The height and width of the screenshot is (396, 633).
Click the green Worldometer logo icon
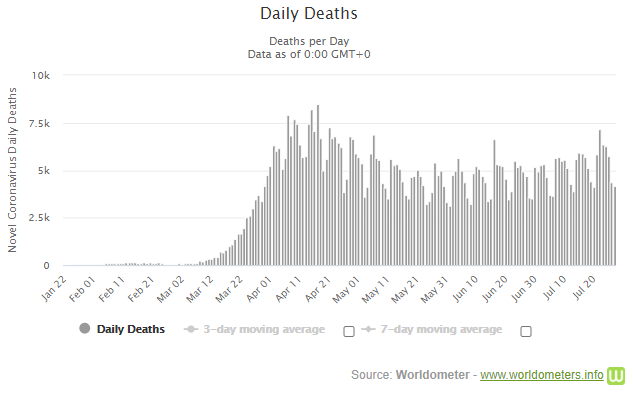tap(616, 375)
